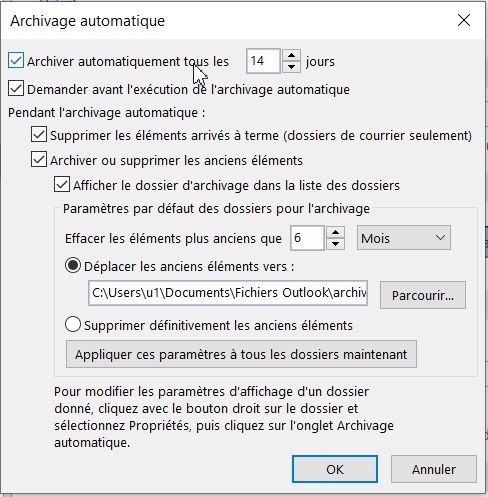Uncheck Archiver automatiquement tous les checkbox

click(16, 61)
